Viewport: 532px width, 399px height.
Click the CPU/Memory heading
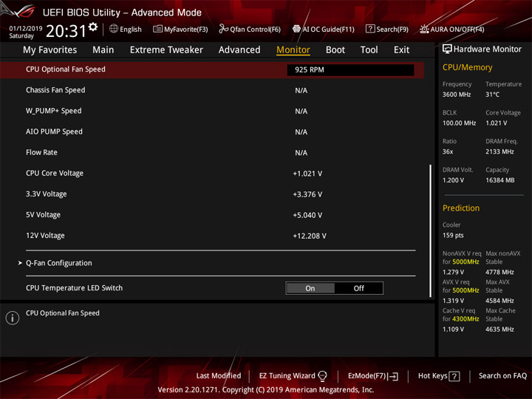(x=467, y=67)
